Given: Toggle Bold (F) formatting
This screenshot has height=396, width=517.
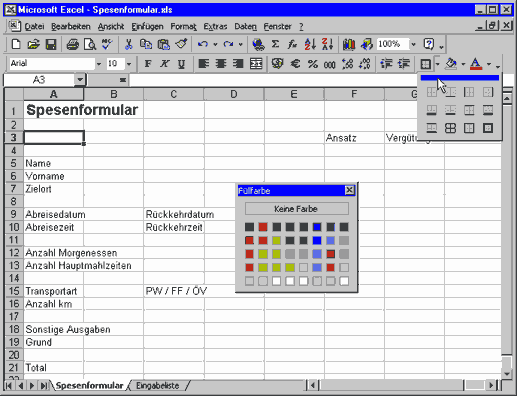Looking at the screenshot, I should click(x=148, y=64).
